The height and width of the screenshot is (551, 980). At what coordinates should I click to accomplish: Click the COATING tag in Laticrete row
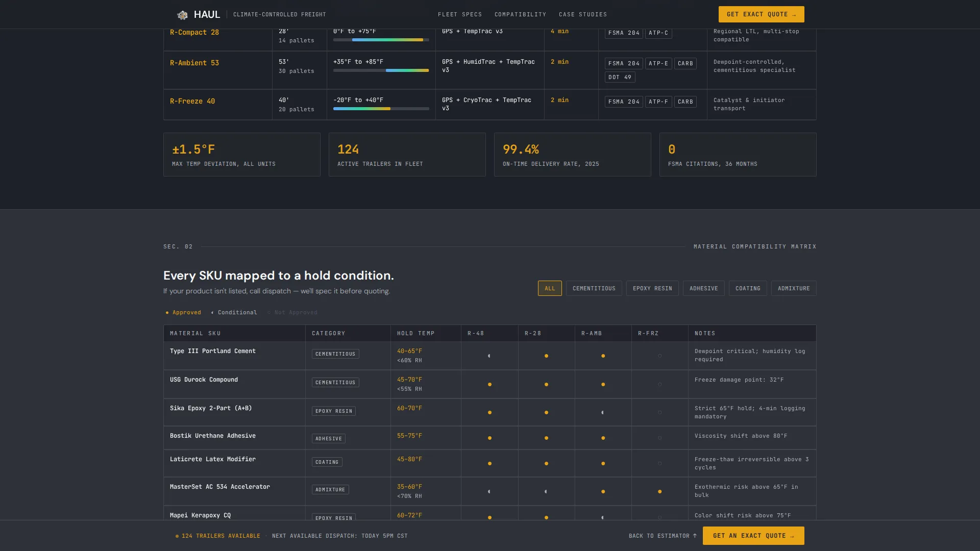(x=327, y=462)
